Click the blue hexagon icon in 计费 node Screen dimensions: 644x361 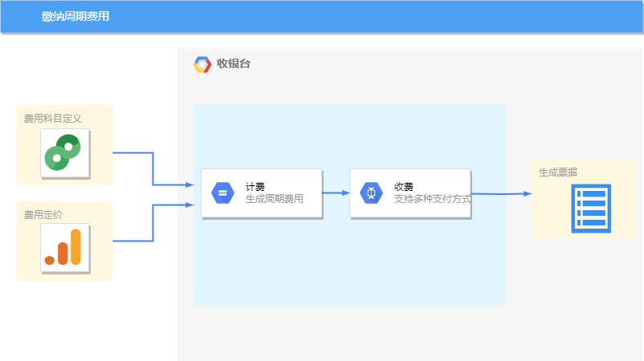coord(222,193)
